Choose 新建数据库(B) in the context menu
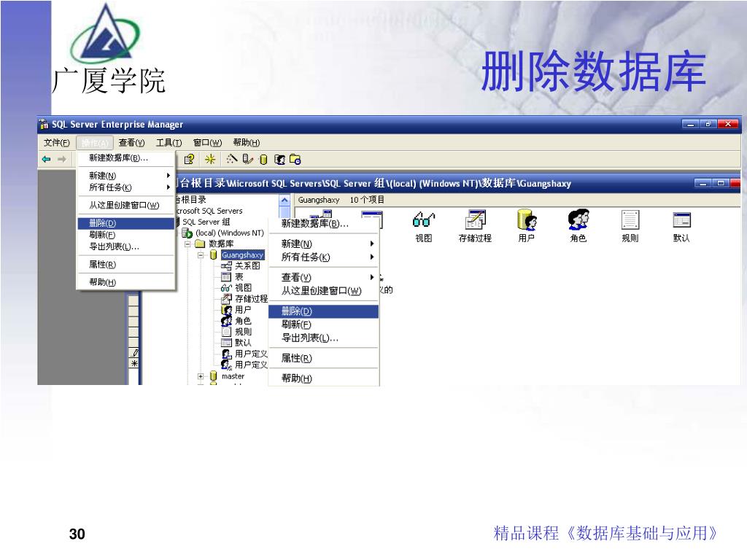 click(323, 223)
